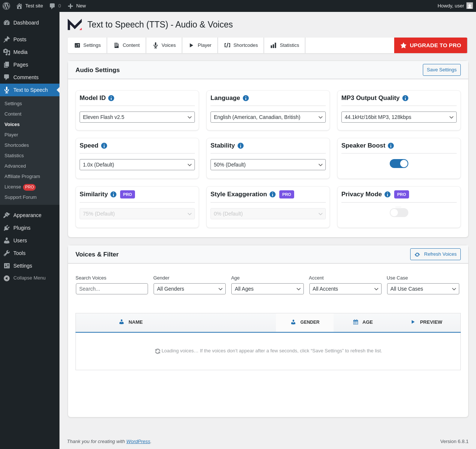Click the Model ID info icon

[x=111, y=98]
